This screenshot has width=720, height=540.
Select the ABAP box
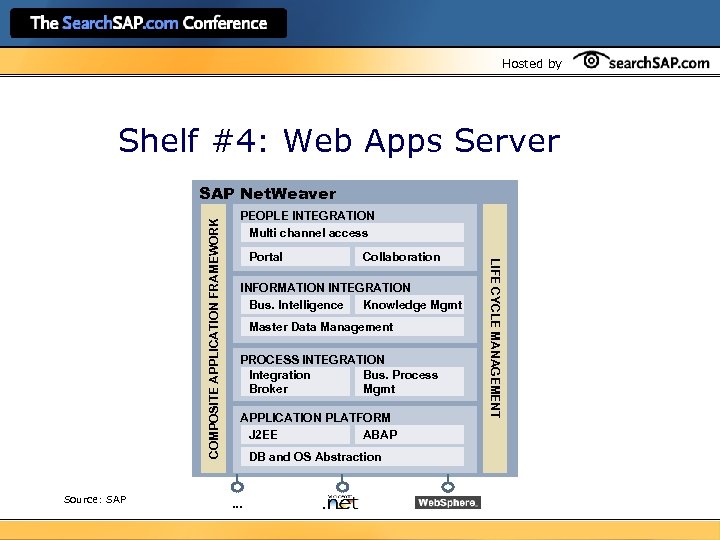tap(409, 434)
